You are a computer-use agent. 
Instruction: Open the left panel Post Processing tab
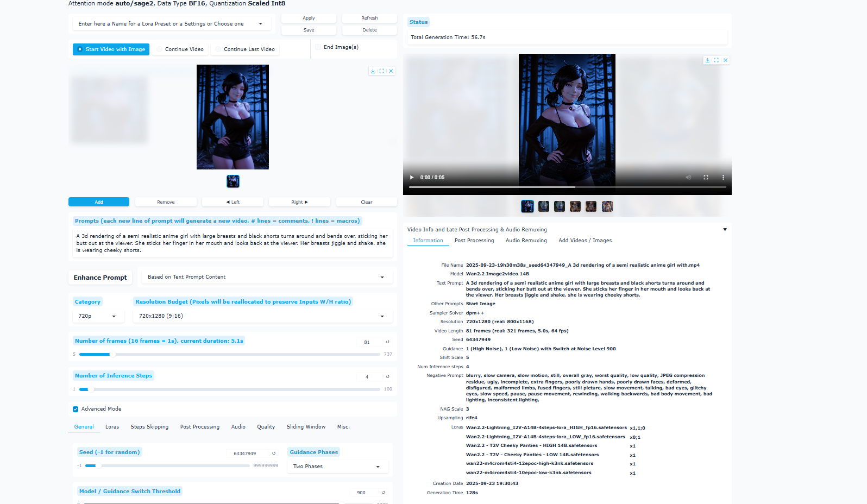click(x=200, y=427)
